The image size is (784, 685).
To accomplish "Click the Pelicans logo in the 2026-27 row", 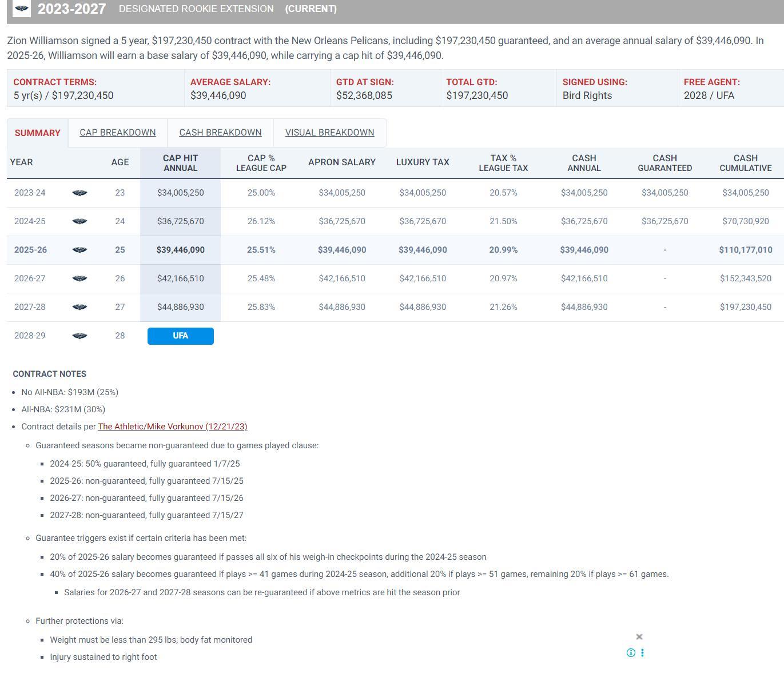I will 80,279.
